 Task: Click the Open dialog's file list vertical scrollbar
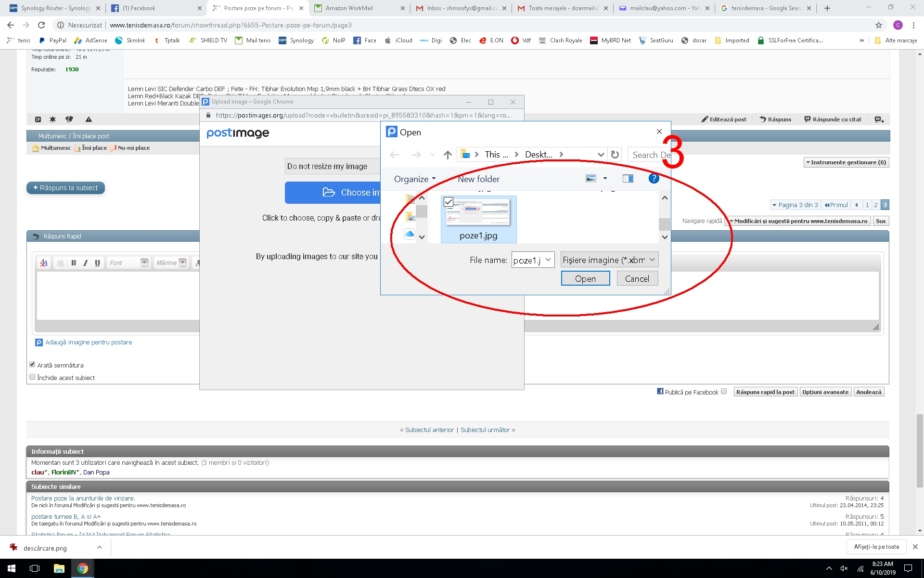(665, 224)
